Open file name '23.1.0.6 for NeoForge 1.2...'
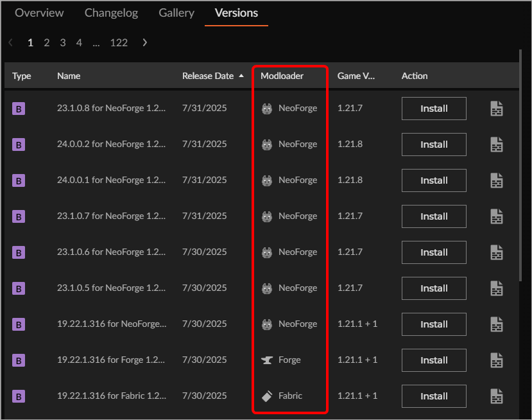 pyautogui.click(x=111, y=252)
